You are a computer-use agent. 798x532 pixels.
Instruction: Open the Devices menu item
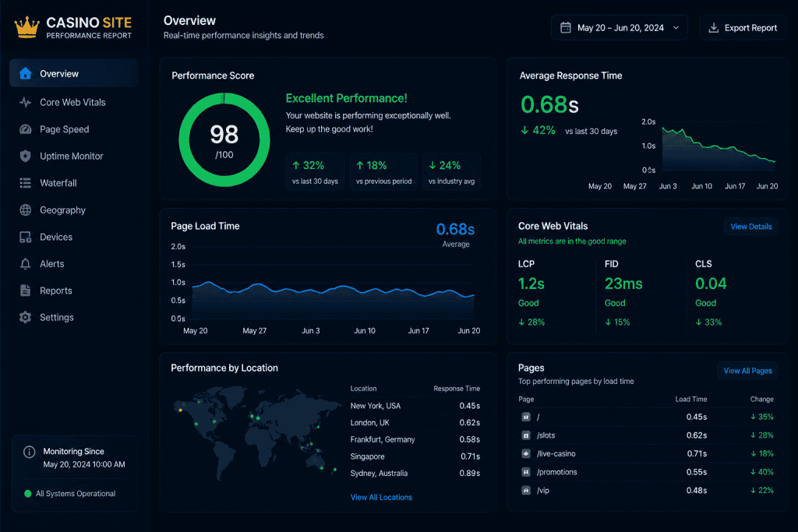74,237
